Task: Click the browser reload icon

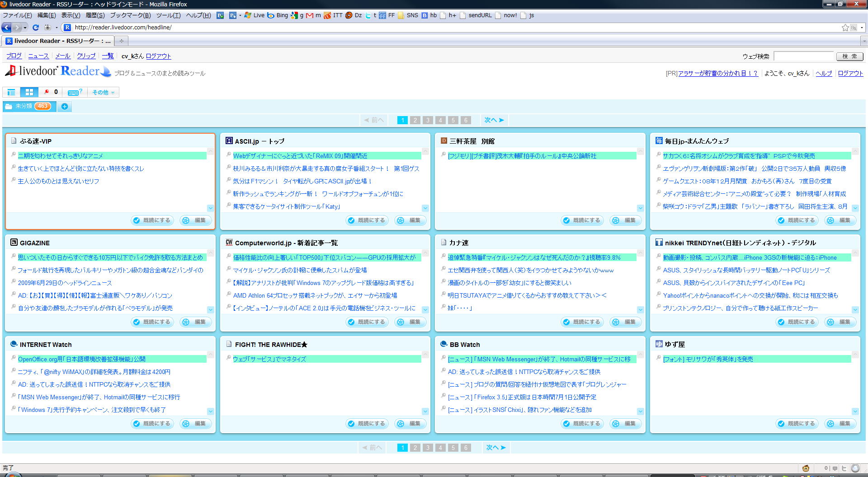Action: pyautogui.click(x=36, y=28)
